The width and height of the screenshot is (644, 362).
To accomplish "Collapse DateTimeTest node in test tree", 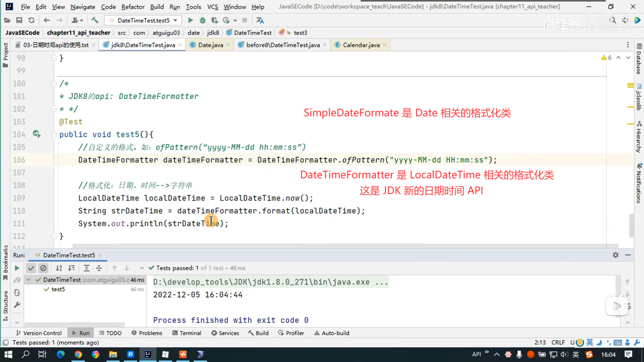I will click(29, 280).
